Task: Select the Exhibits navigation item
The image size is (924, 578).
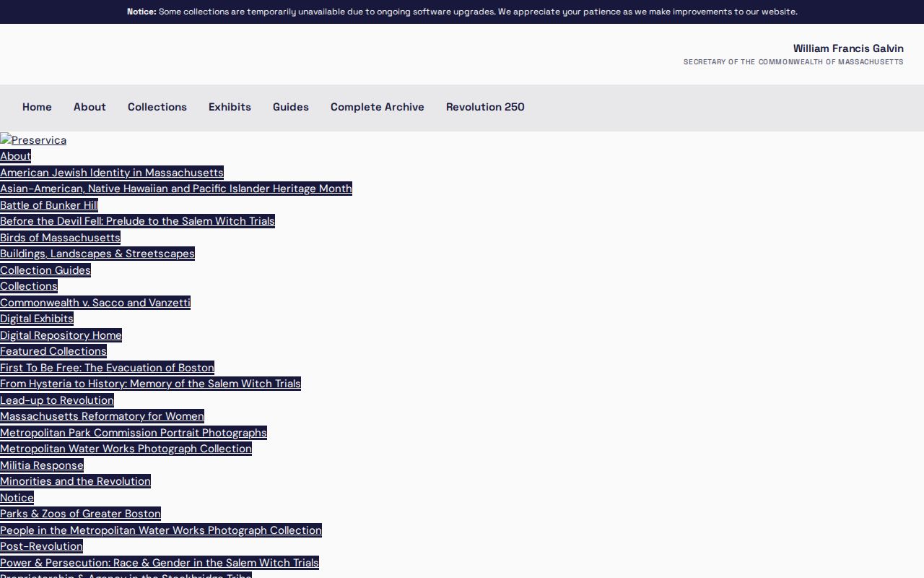Action: pos(230,107)
